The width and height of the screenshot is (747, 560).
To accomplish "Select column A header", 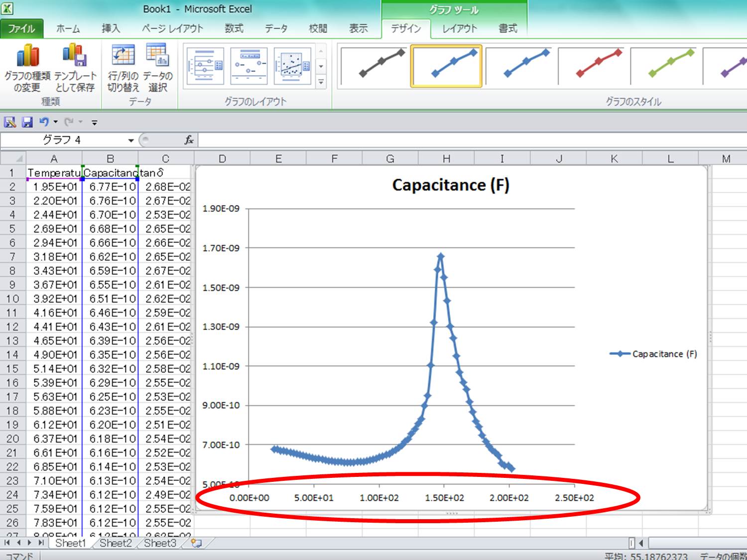I will click(x=54, y=159).
